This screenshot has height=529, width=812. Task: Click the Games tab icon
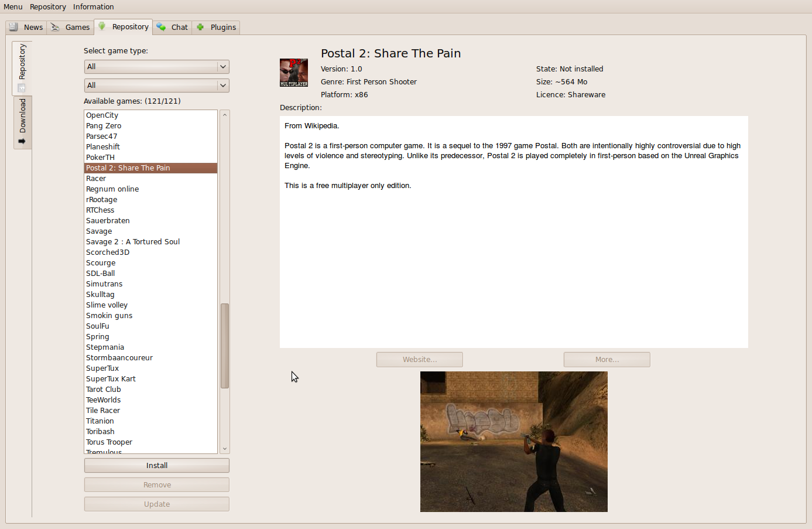pos(56,27)
